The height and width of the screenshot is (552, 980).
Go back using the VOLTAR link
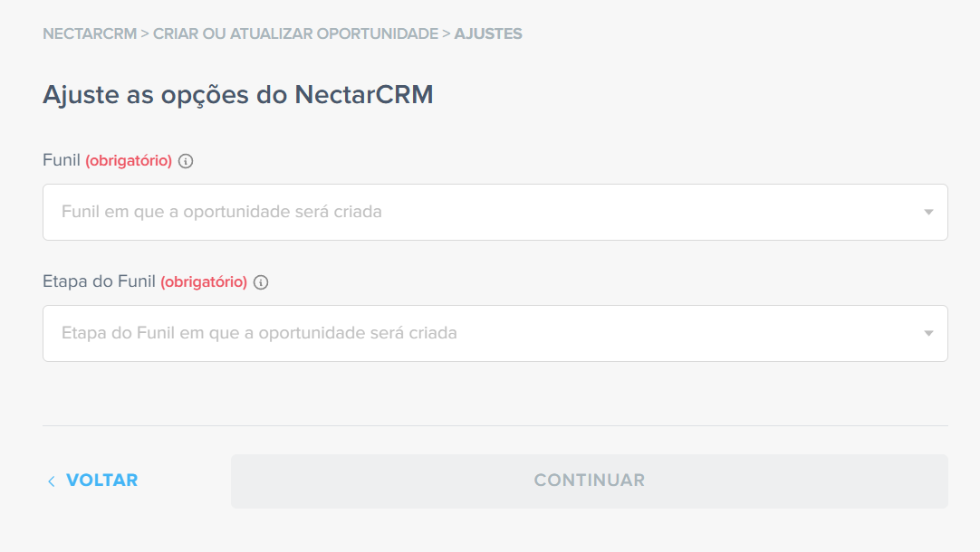(x=101, y=481)
